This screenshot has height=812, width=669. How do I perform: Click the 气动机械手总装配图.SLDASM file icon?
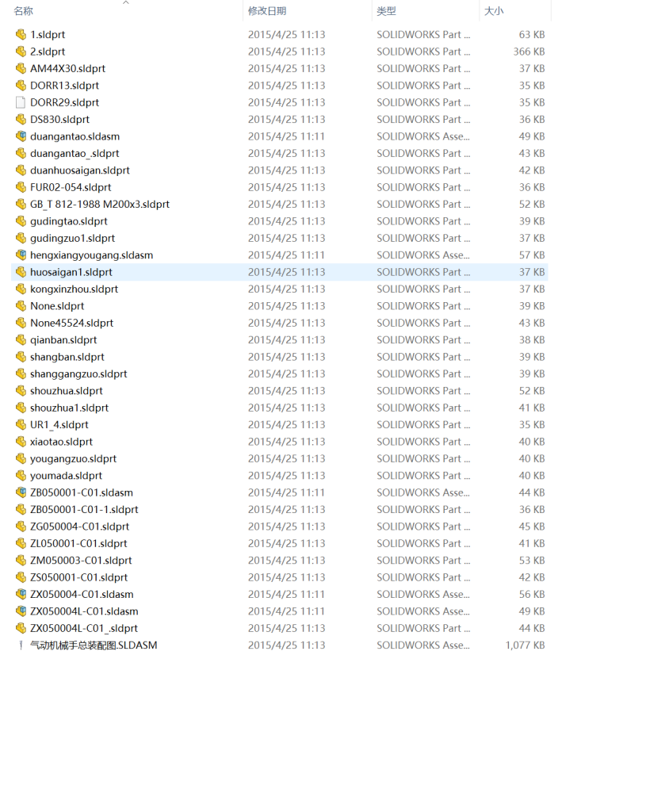[21, 645]
